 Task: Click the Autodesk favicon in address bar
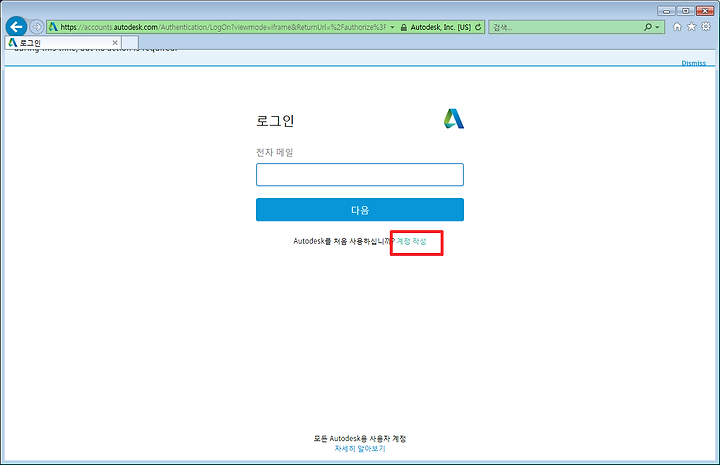(x=53, y=27)
